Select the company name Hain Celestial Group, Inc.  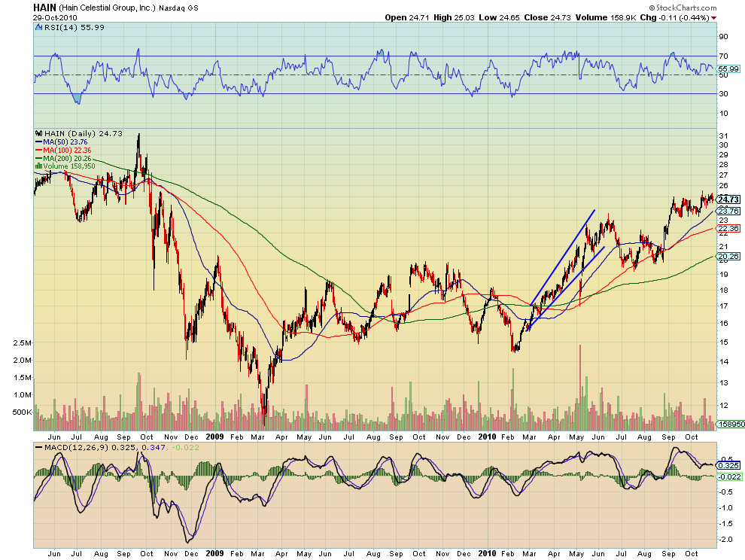pyautogui.click(x=107, y=8)
